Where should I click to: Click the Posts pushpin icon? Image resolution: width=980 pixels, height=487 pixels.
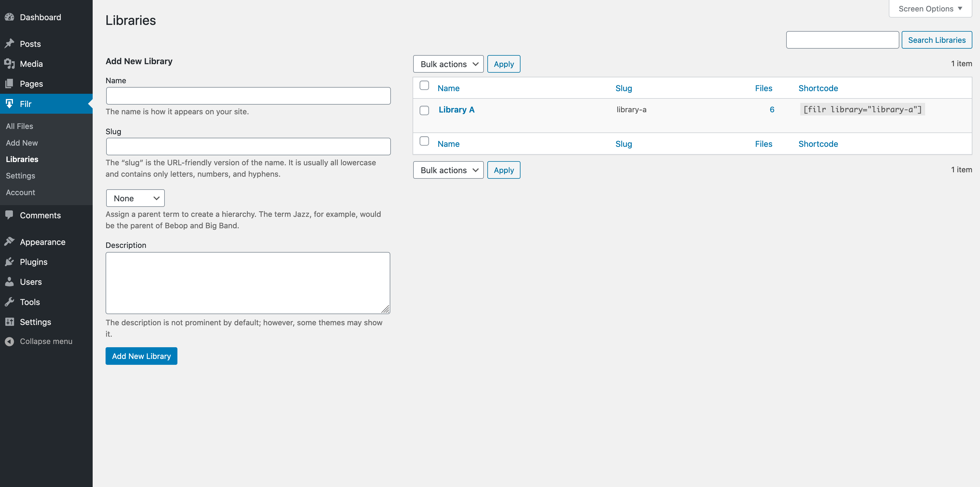(x=9, y=44)
